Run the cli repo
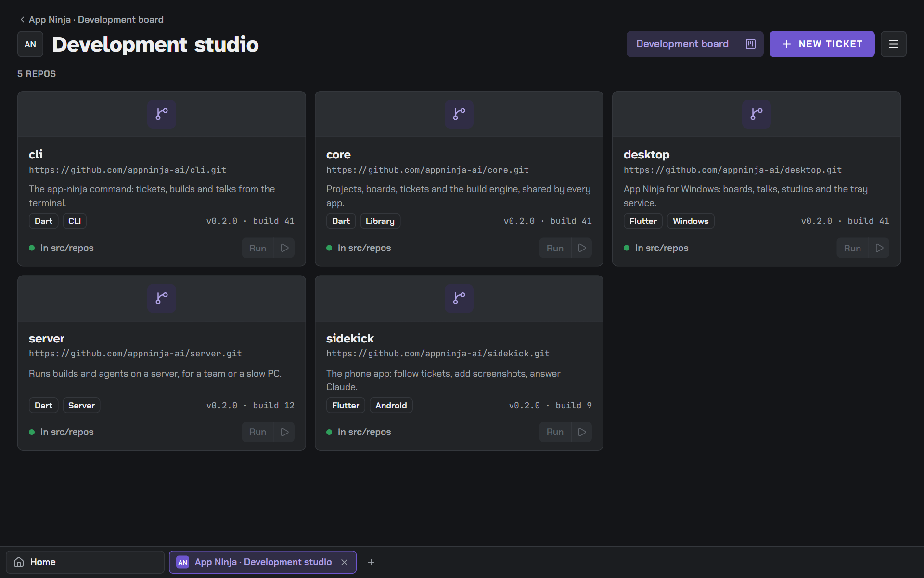The image size is (924, 578). (x=257, y=248)
